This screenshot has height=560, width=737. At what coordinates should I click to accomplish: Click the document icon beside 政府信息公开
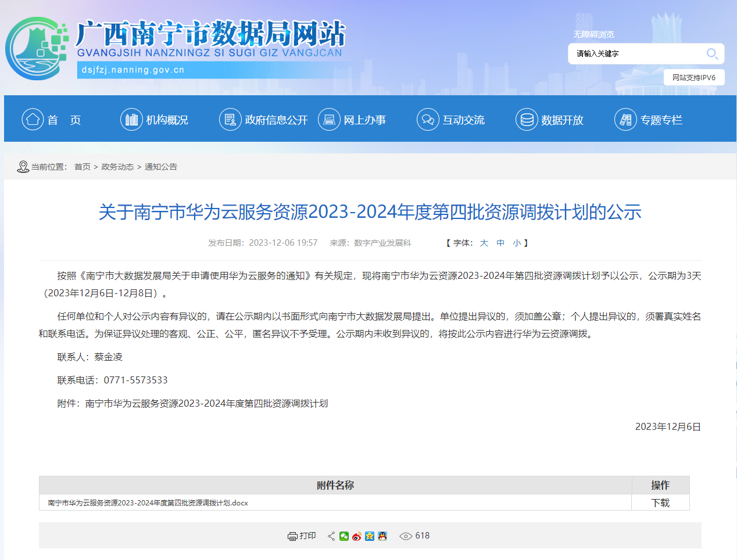(x=230, y=120)
